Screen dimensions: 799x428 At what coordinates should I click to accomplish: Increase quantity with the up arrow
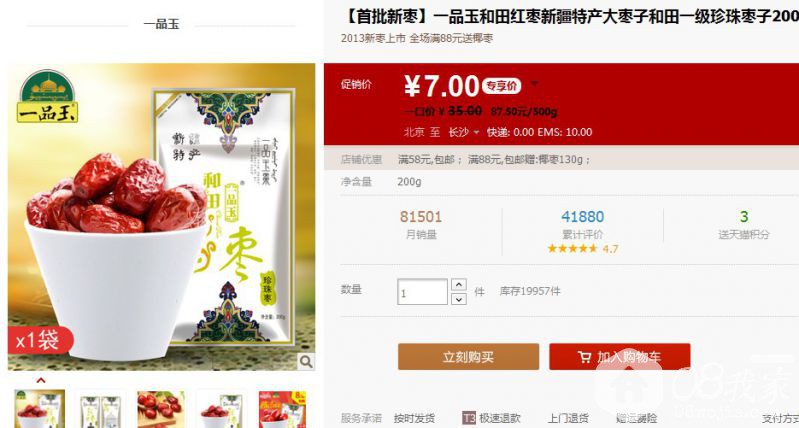459,285
